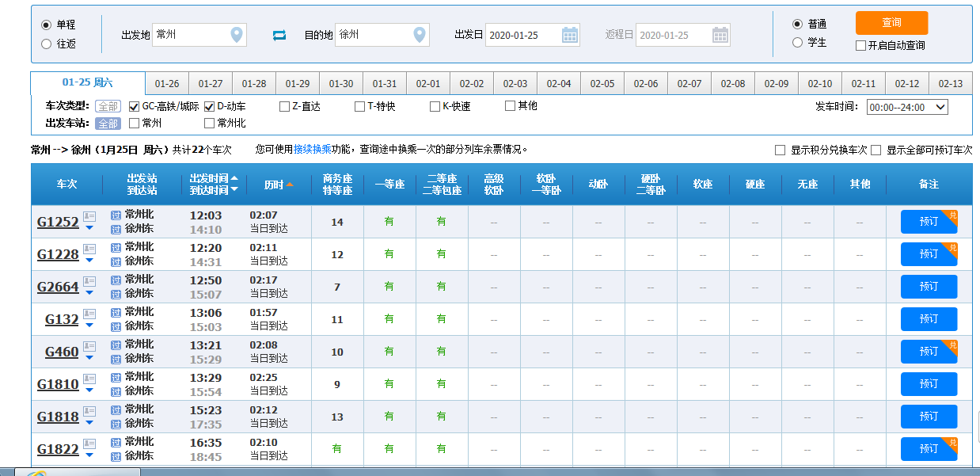Select the 往返 round-trip radio button
The image size is (980, 476).
[46, 44]
